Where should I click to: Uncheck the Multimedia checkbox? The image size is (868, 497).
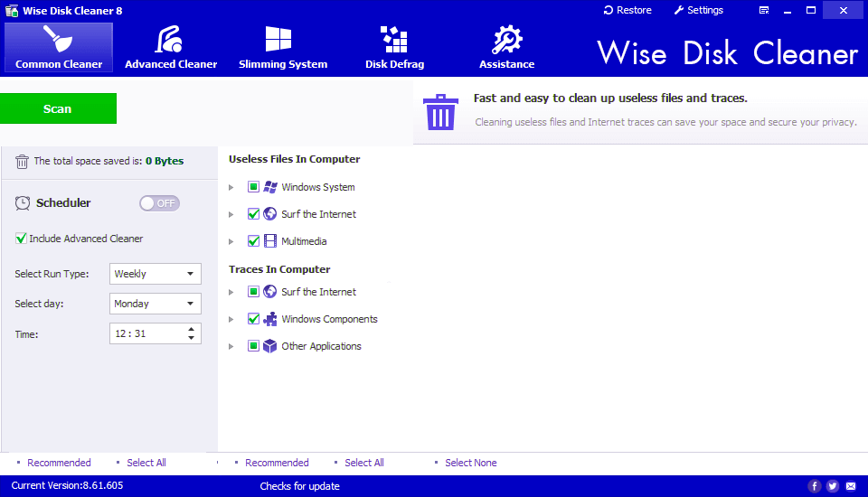click(x=253, y=241)
